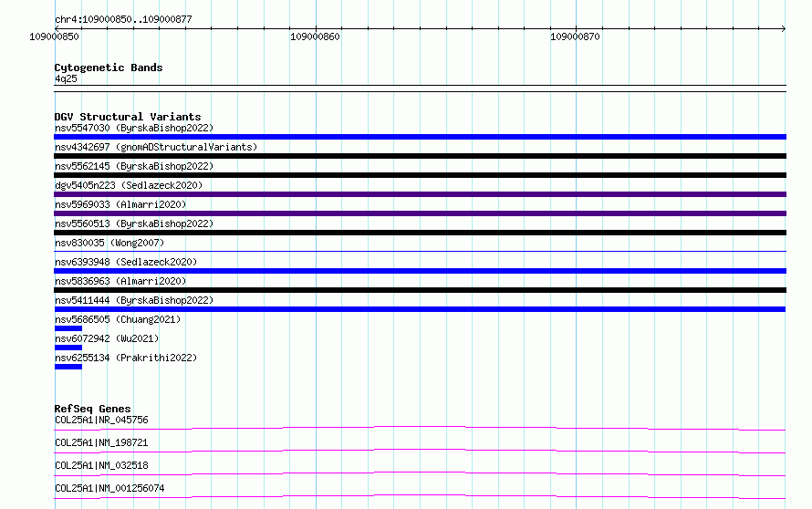
Task: Open variant nsv5547030 (ByrskaBishop2022) label
Action: (134, 128)
